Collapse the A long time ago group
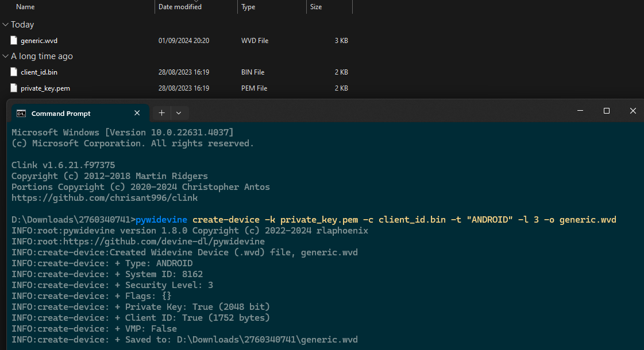The image size is (644, 350). [5, 56]
